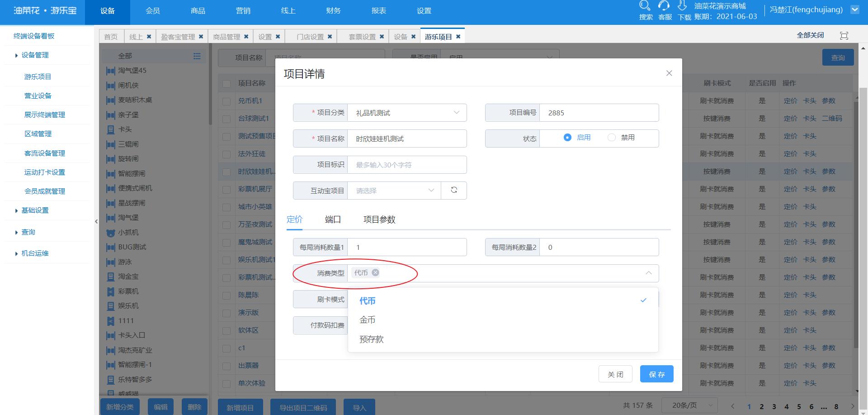
Task: Open 报表 in the top menu
Action: (379, 11)
